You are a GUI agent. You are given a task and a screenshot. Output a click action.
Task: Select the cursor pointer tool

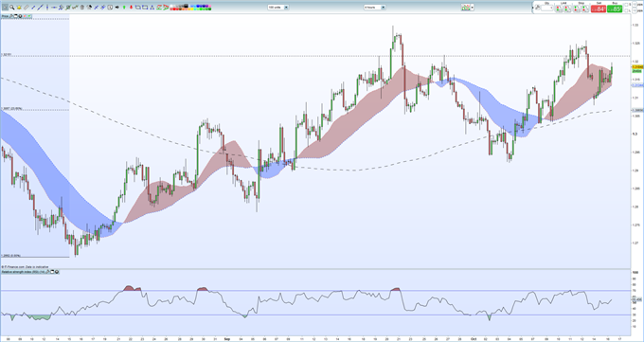point(5,7)
